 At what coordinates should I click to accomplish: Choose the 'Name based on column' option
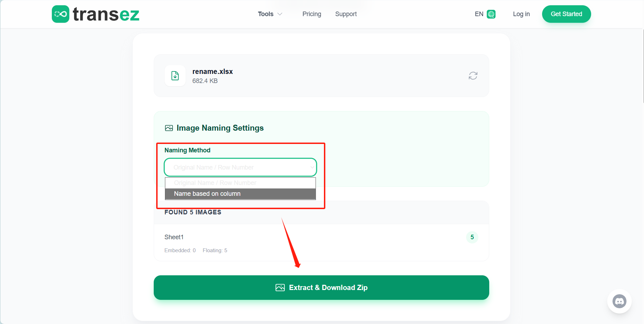240,194
